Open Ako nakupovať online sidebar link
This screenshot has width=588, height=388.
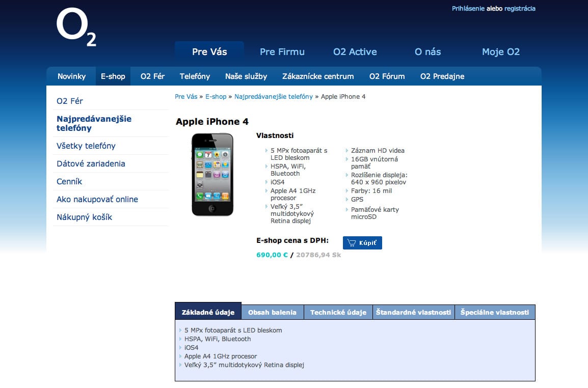[97, 200]
